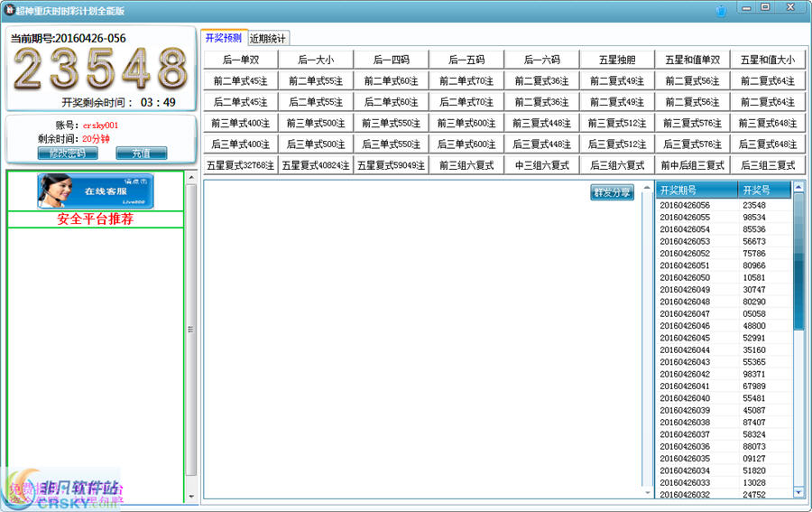This screenshot has height=512, width=812.
Task: Click the 开奖号 column header
Action: 764,191
